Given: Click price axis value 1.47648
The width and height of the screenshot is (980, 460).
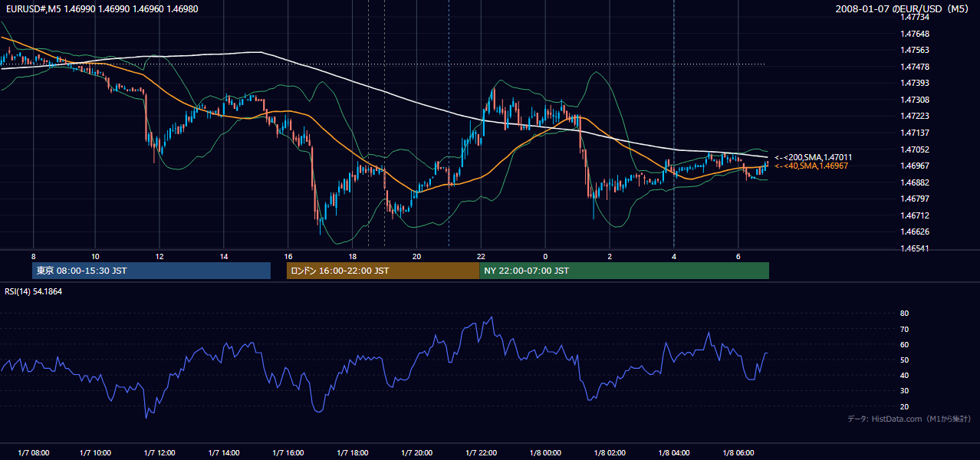Looking at the screenshot, I should [915, 34].
